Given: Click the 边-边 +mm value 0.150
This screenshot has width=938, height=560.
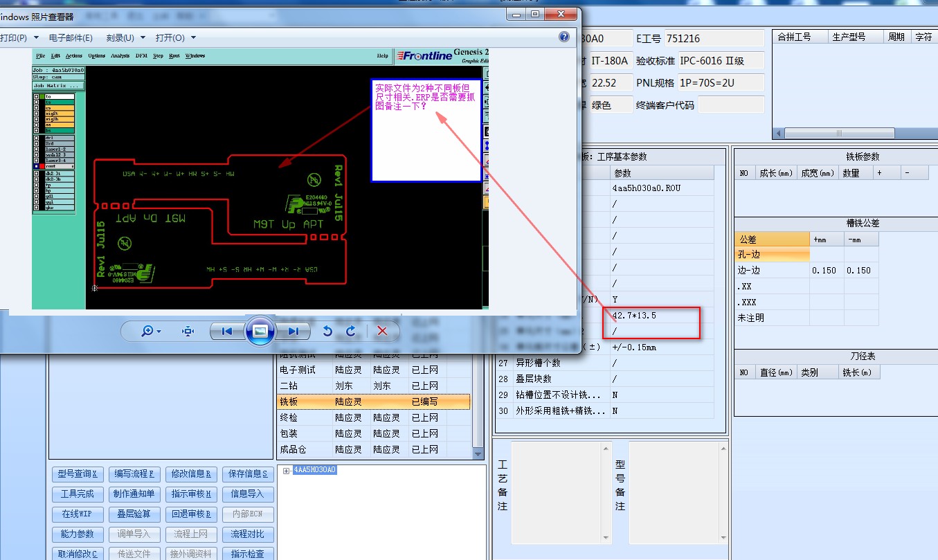Looking at the screenshot, I should point(827,271).
